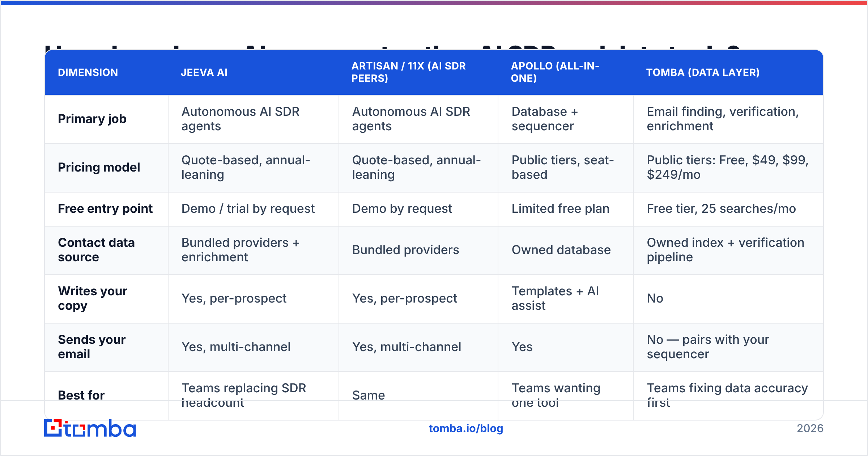Viewport: 868px width, 456px height.
Task: Click the Contact data source row label
Action: click(x=96, y=250)
